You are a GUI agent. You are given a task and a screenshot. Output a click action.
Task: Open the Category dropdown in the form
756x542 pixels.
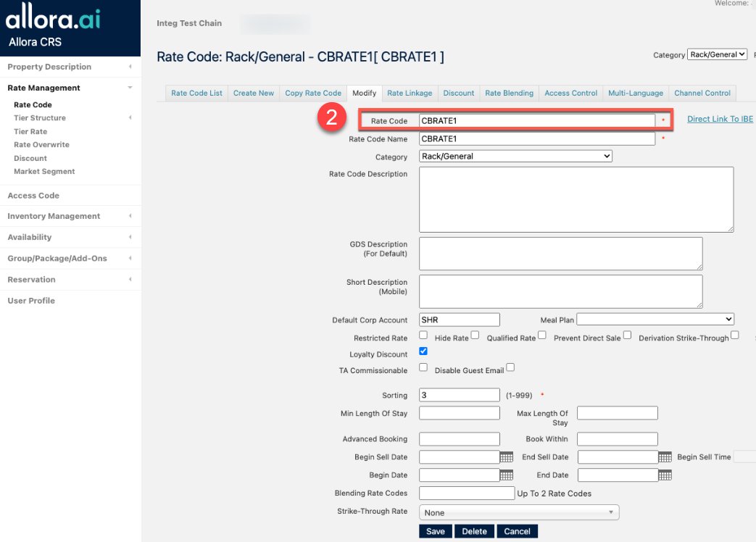(515, 157)
